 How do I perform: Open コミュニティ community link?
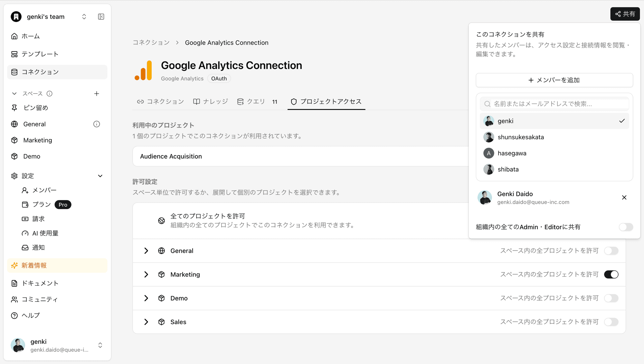[57, 299]
